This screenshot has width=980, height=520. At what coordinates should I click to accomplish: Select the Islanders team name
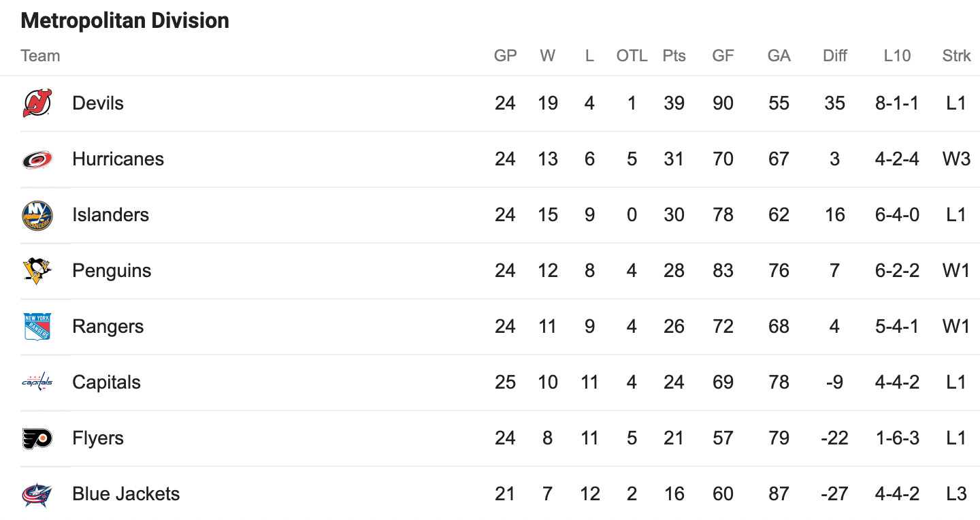[111, 215]
